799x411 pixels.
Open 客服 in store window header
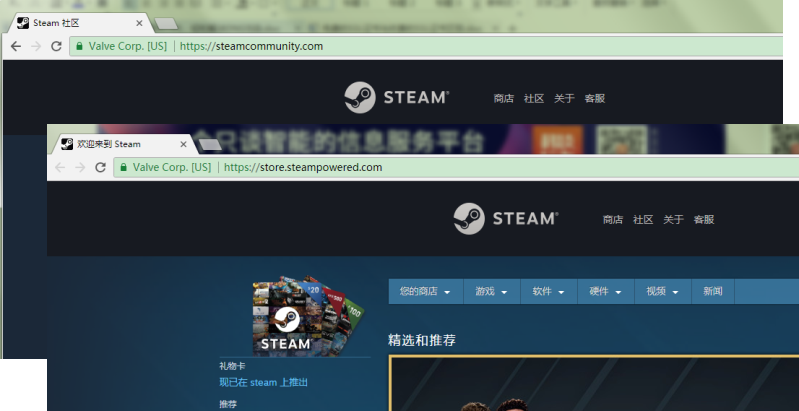[704, 220]
